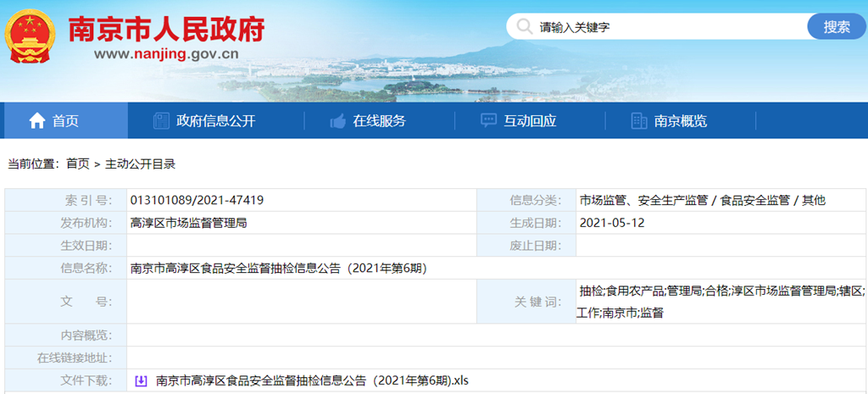
Task: Click the 文件下载 label cell
Action: coord(66,380)
